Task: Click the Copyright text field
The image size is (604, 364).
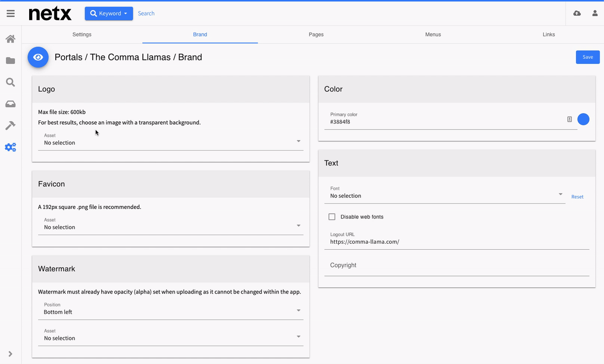Action: (x=457, y=266)
